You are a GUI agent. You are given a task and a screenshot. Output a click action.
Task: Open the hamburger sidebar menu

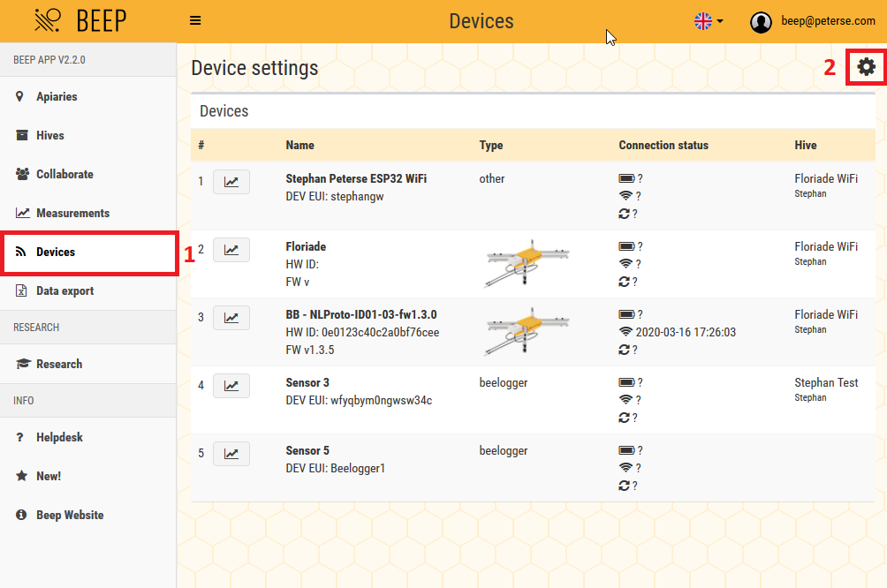(x=195, y=21)
